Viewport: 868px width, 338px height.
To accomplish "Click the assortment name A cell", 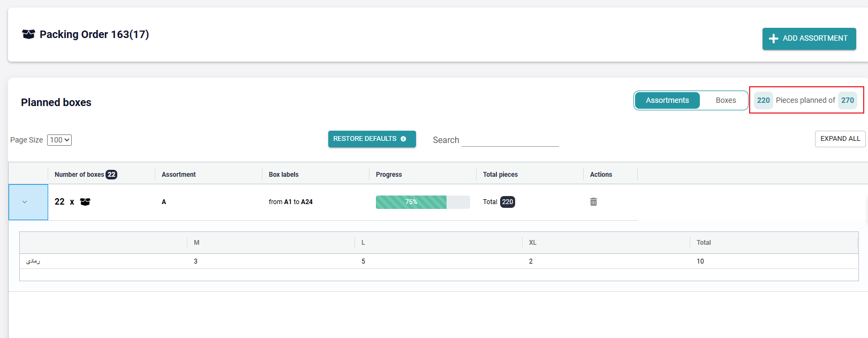I will (164, 202).
